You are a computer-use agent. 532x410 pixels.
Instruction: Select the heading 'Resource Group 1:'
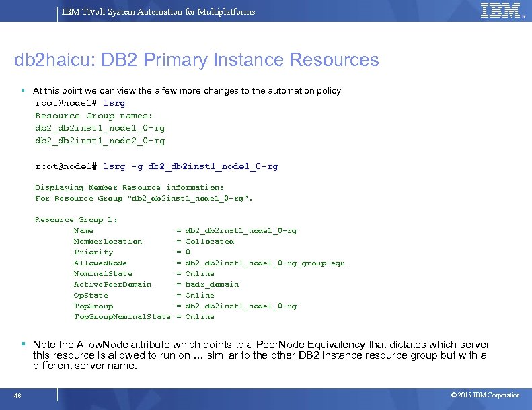point(77,220)
